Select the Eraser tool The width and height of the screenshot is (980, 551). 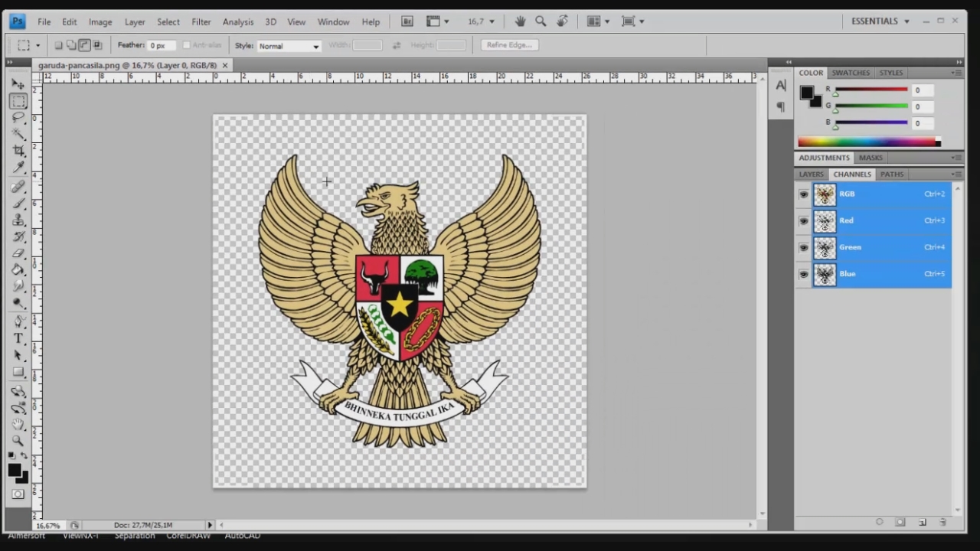tap(18, 253)
